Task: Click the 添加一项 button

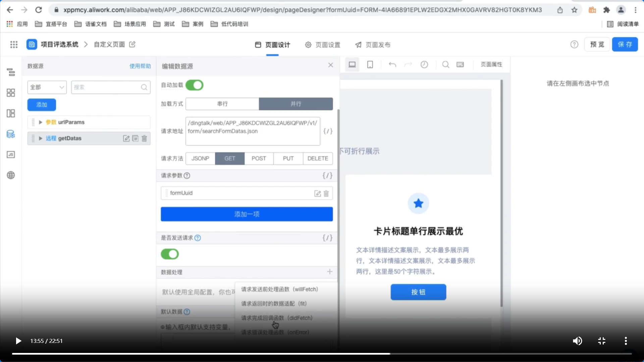Action: (247, 214)
